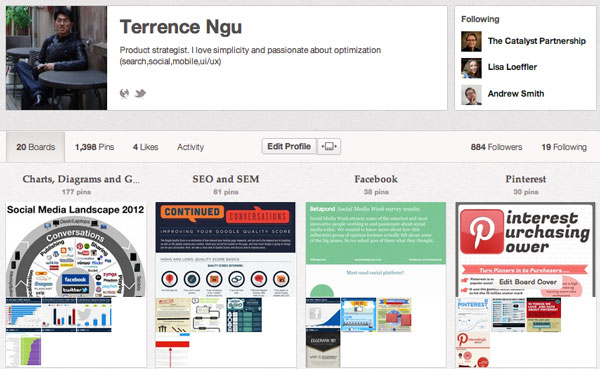Open the Charts, Diagrams board title
600x369 pixels.
point(81,179)
